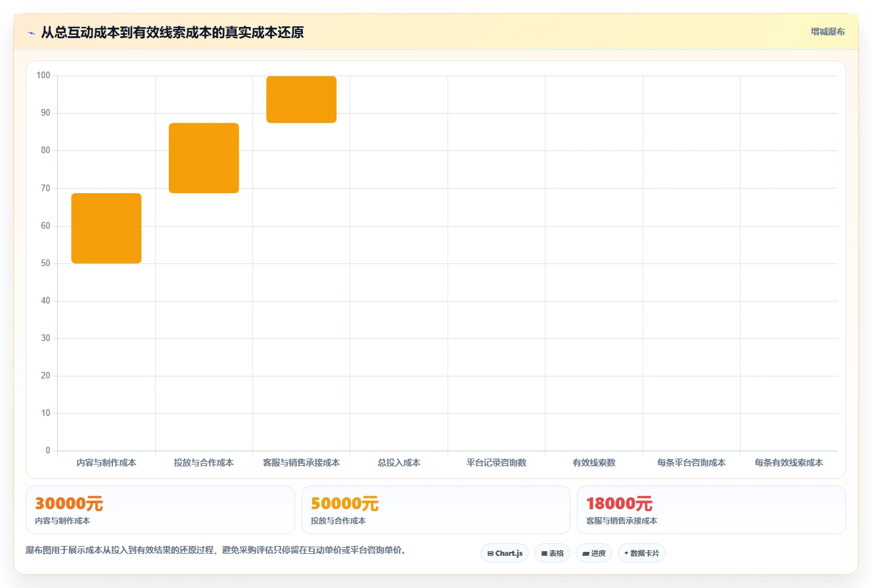Click the y-axis value 100
The image size is (872, 588).
[x=43, y=76]
